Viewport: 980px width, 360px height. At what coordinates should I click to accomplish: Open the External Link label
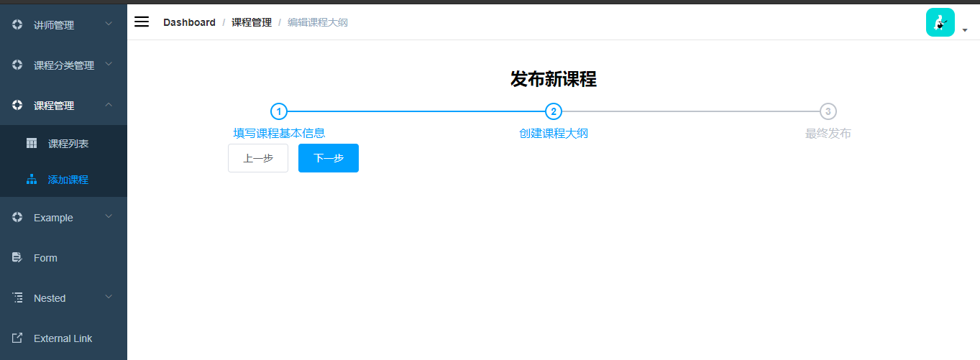63,338
